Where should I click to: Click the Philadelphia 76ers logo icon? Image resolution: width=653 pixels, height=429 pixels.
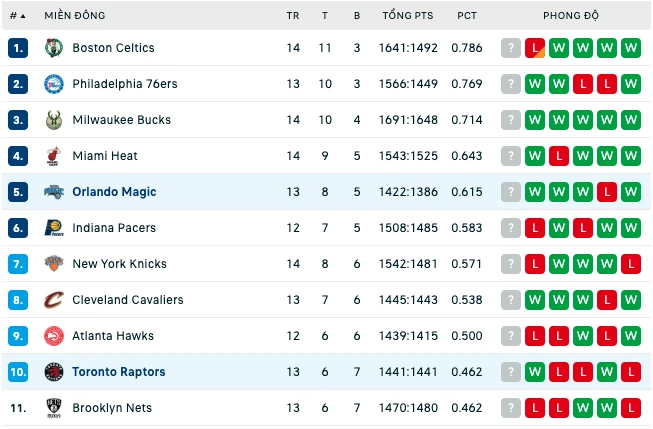54,84
